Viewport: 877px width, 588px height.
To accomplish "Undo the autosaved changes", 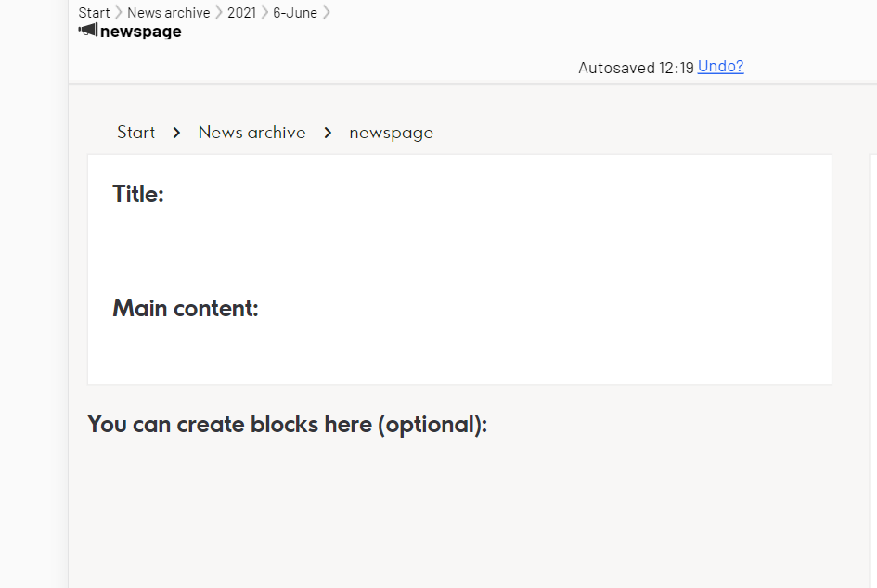I will coord(720,67).
